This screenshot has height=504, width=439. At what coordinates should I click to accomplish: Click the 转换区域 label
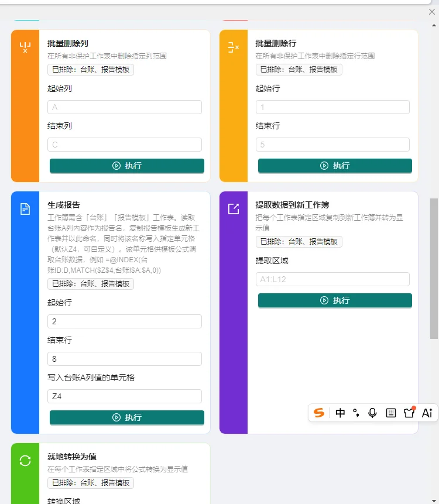(x=64, y=501)
